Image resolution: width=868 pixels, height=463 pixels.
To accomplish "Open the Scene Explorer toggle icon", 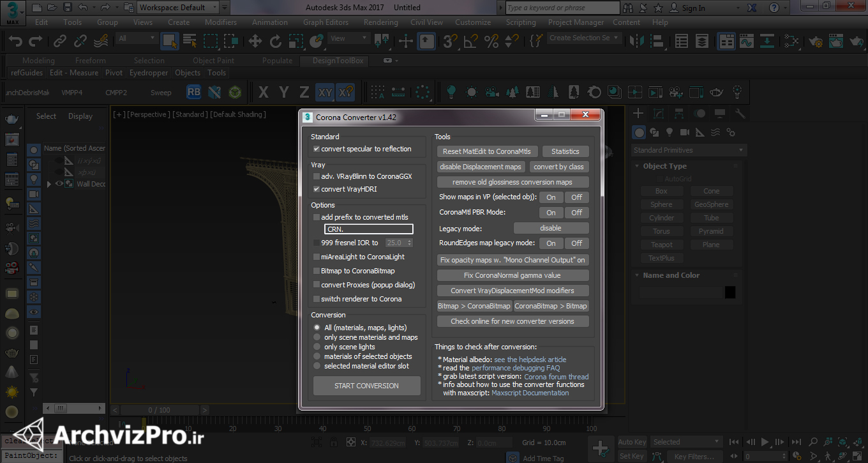I will coord(682,41).
